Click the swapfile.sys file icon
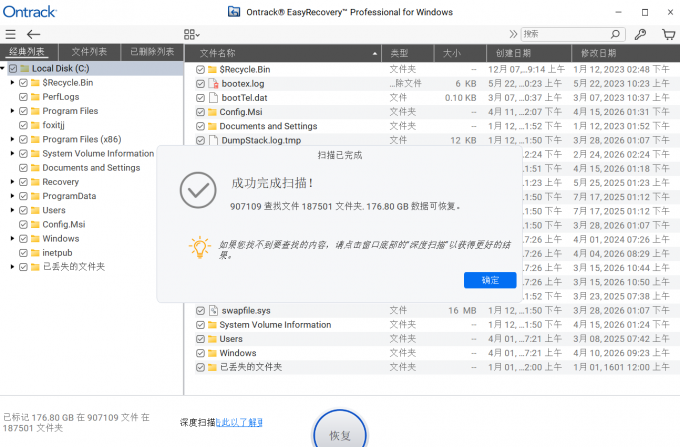Screen dimensions: 680x447 pos(213,310)
